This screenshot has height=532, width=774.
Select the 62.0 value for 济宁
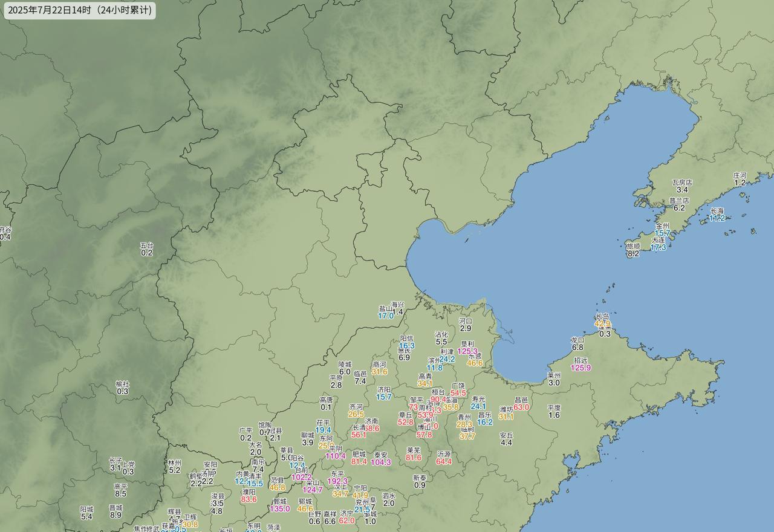pyautogui.click(x=346, y=521)
